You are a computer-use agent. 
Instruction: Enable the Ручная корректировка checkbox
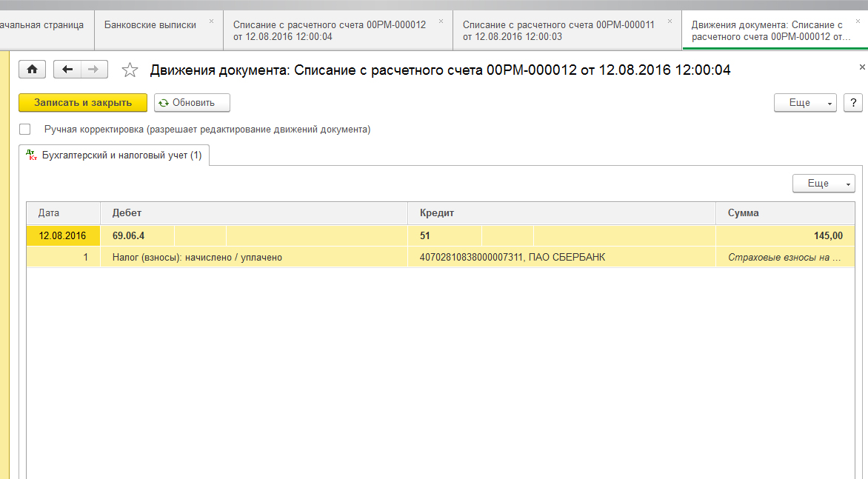25,130
